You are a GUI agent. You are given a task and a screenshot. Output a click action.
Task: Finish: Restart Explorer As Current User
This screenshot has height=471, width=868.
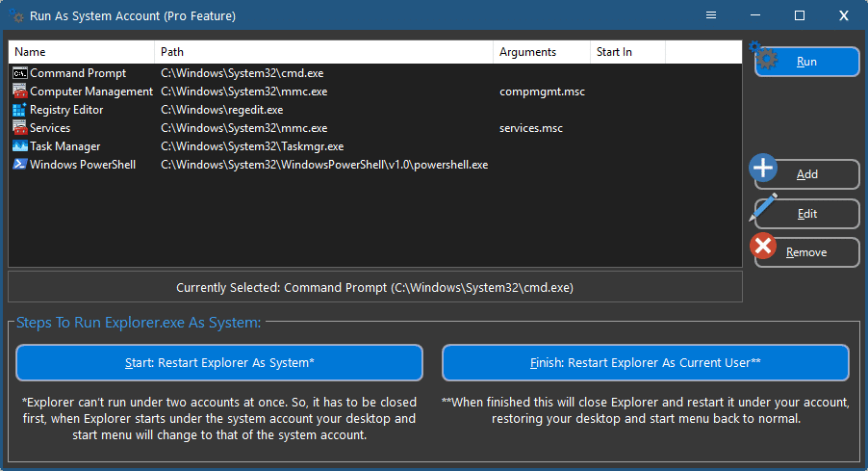click(645, 363)
